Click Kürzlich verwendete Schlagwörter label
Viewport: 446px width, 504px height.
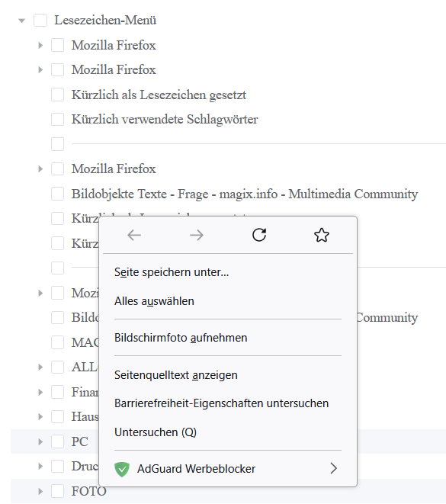click(x=165, y=119)
